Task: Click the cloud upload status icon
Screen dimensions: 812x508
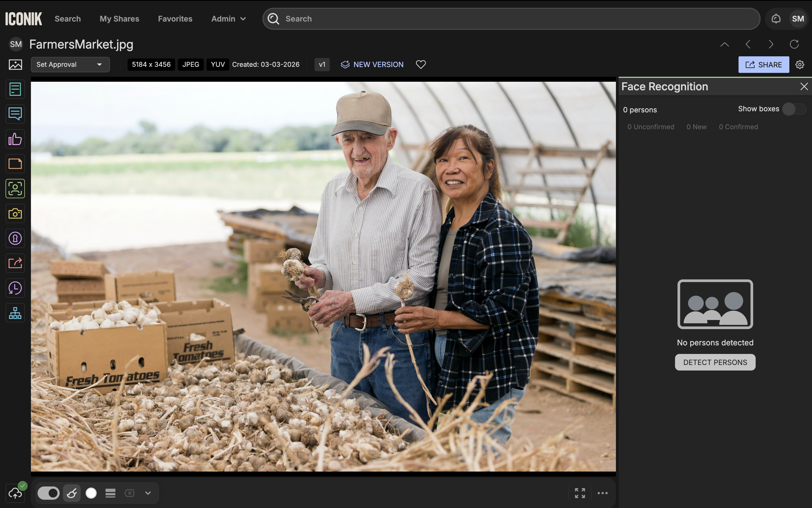Action: coord(15,493)
